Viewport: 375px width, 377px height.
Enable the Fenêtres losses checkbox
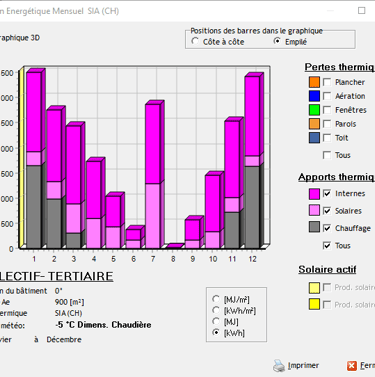click(327, 110)
